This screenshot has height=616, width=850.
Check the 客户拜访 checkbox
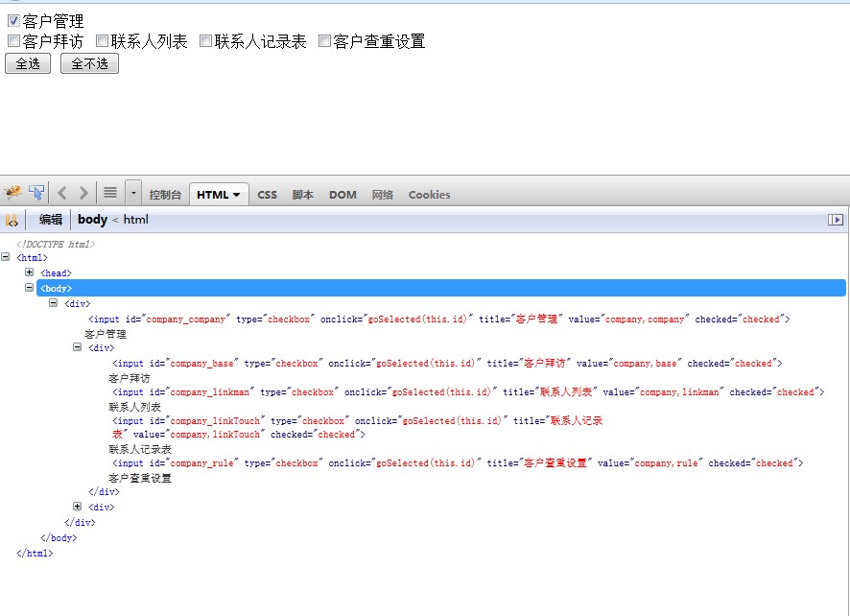13,41
